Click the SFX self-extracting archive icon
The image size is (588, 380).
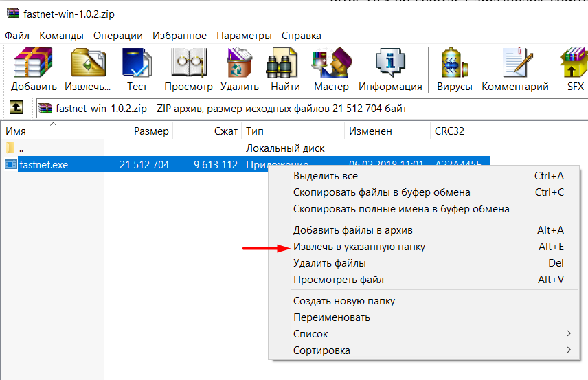click(x=574, y=63)
